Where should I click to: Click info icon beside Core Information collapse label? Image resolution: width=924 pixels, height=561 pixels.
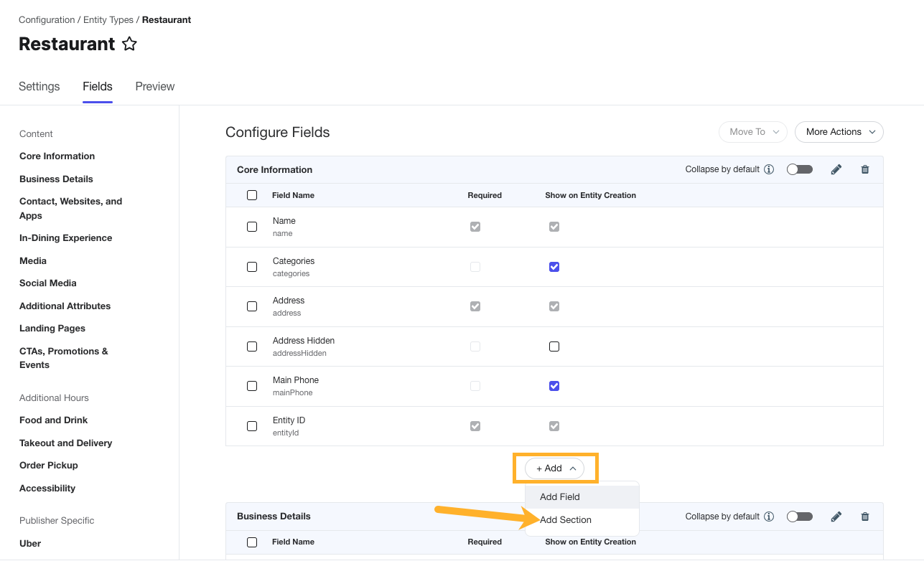[769, 170]
